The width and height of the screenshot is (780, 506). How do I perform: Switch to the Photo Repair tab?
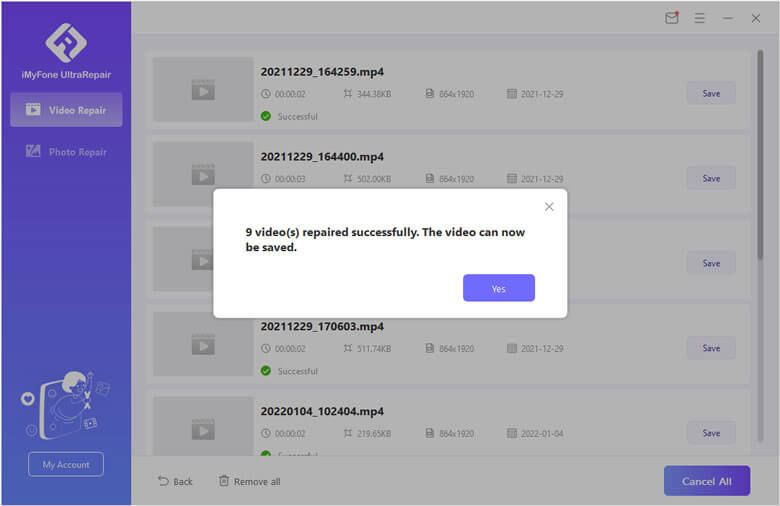tap(66, 152)
